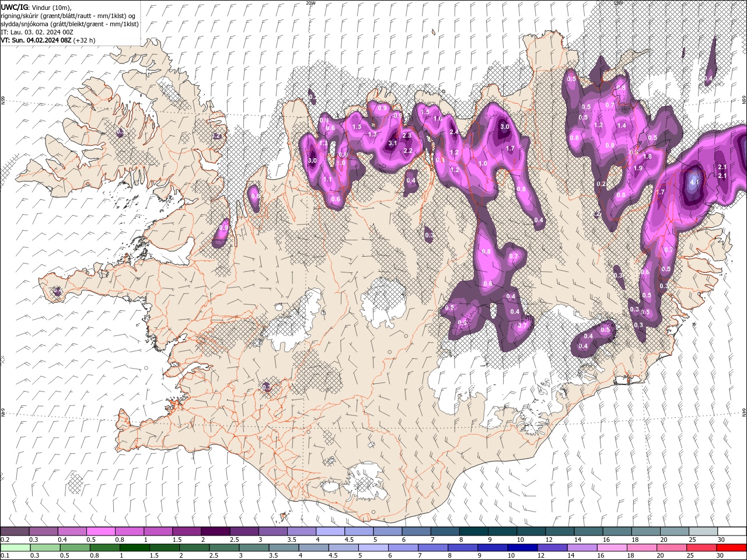Click the 'UWC/IG: Vindur (10m)' title text
Image resolution: width=747 pixels, height=560 pixels.
pyautogui.click(x=36, y=7)
